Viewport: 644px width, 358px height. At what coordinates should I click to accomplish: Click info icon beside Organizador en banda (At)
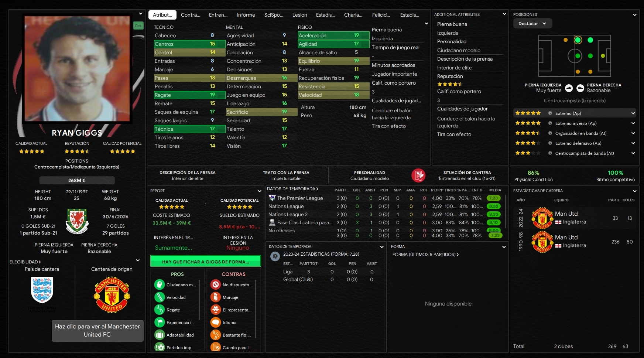click(550, 133)
